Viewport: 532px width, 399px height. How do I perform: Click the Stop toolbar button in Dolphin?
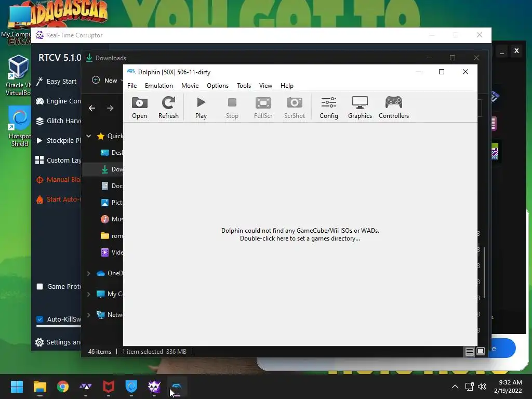point(232,108)
